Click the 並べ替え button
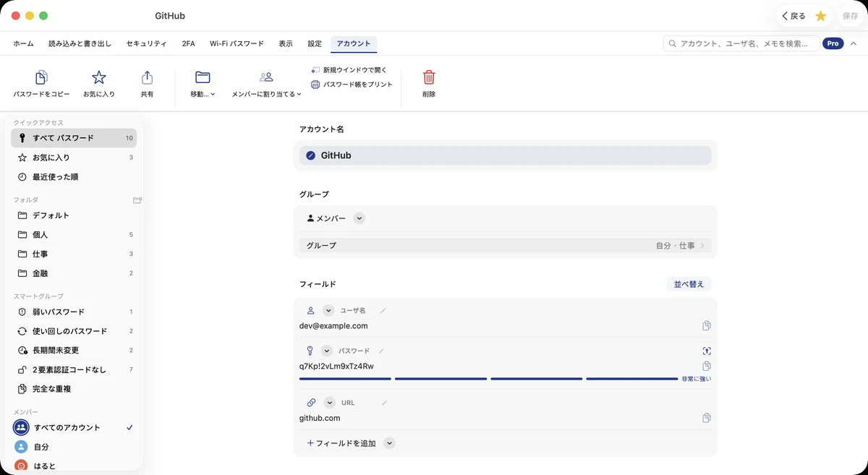Image resolution: width=868 pixels, height=475 pixels. 689,284
